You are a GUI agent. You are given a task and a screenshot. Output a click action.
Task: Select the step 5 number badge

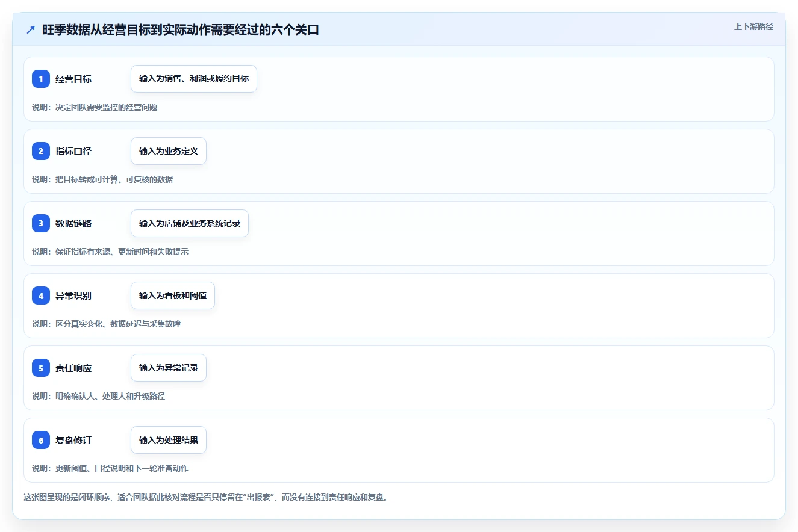(41, 368)
